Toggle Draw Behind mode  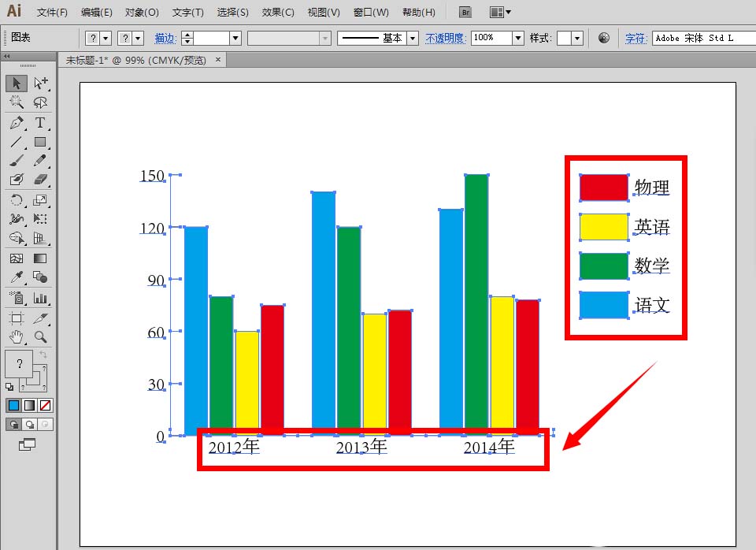(x=29, y=425)
